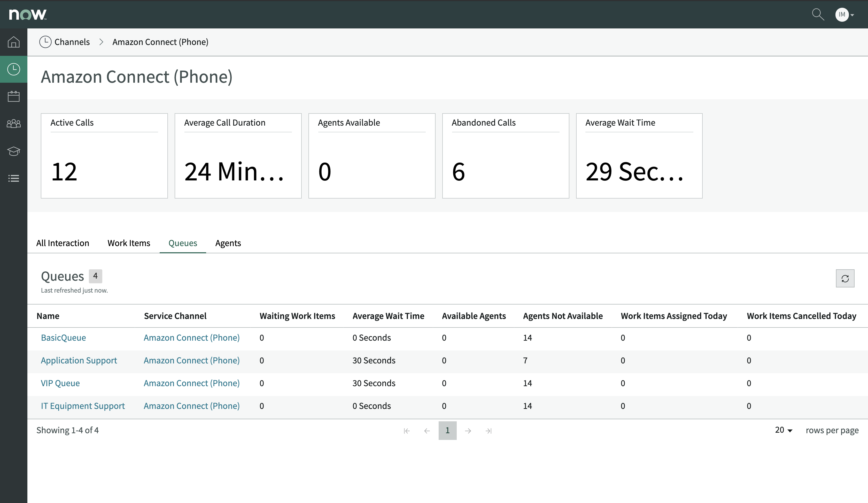Click Work Items Cancelled Today header
Screen dimensions: 868x503
pyautogui.click(x=802, y=316)
